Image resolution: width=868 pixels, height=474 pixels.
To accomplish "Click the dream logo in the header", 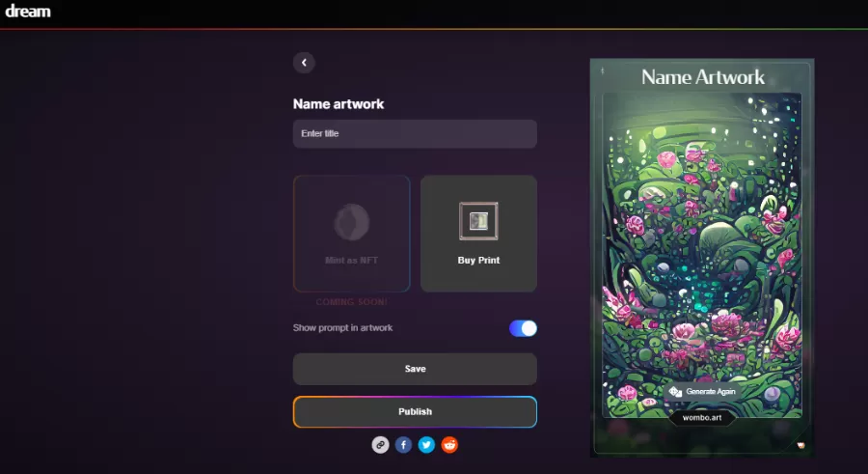I will tap(28, 13).
